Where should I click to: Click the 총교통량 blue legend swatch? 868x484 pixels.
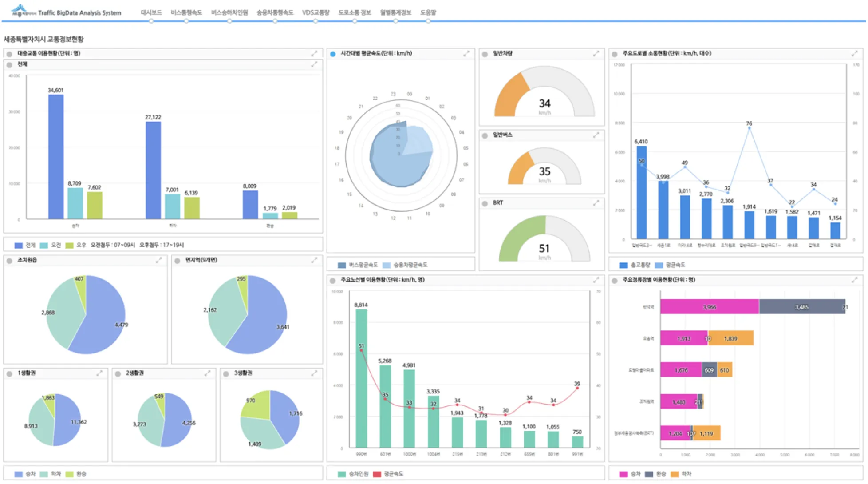(x=623, y=265)
